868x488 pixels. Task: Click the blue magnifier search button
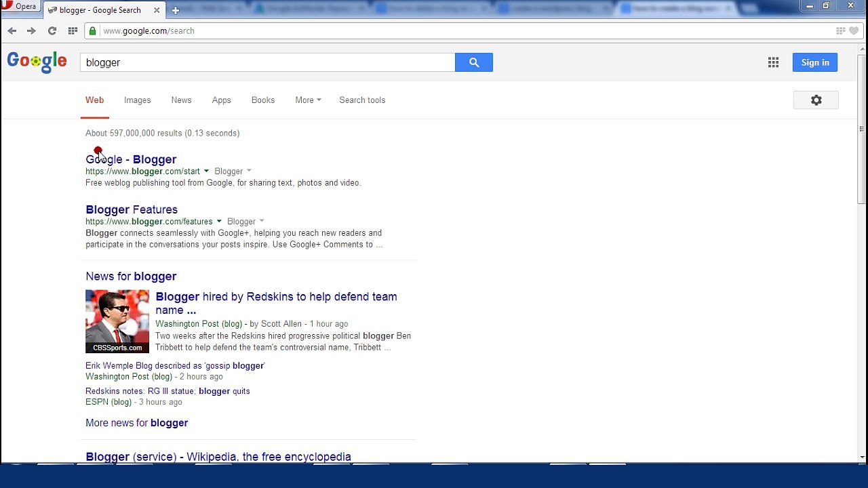[474, 62]
